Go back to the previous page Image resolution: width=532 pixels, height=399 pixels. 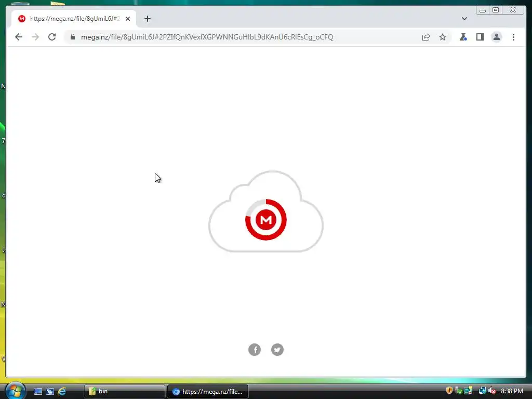(x=19, y=37)
